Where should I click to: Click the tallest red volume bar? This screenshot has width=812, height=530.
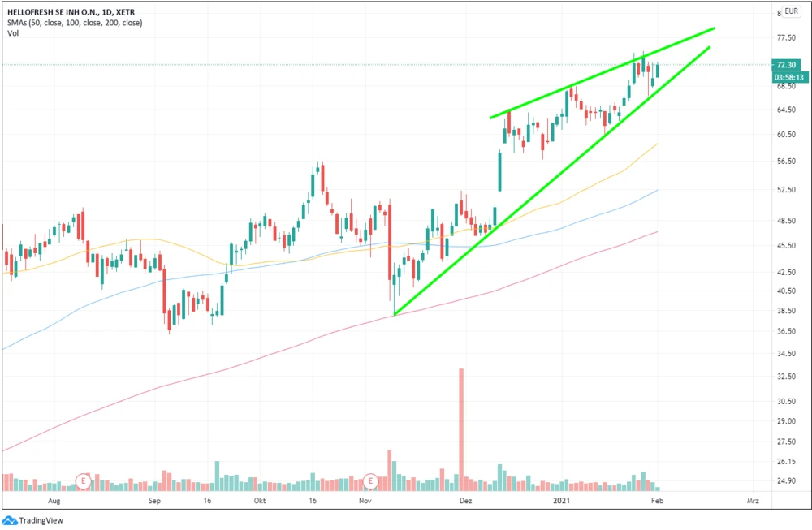461,422
